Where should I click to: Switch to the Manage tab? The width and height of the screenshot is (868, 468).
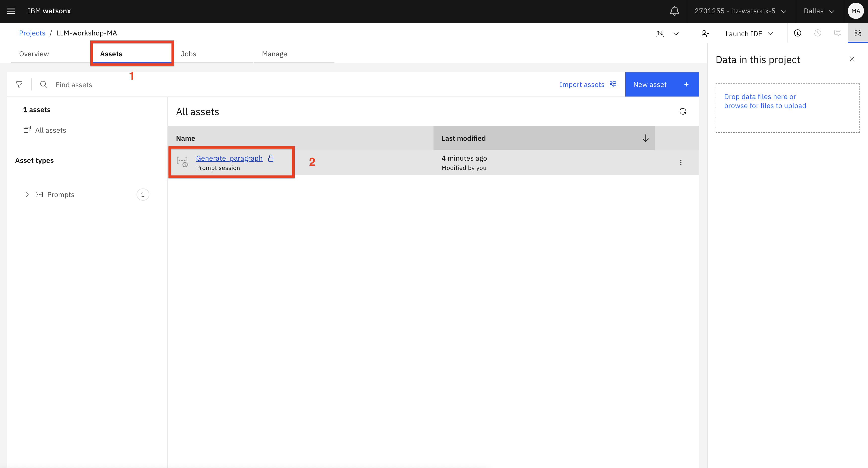(274, 54)
